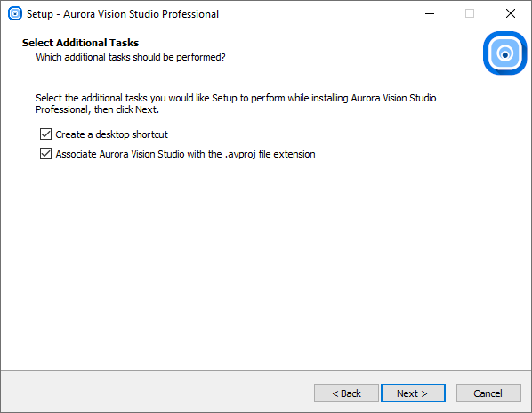Uncheck the desktop shortcut checkbox box

point(45,134)
